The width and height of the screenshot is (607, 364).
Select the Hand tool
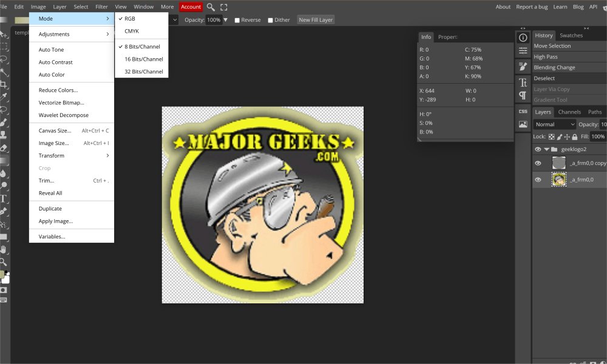(x=4, y=249)
